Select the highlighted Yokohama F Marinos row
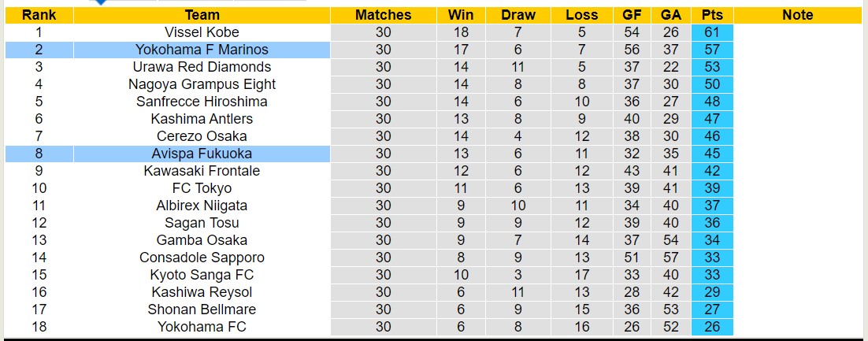 202,50
